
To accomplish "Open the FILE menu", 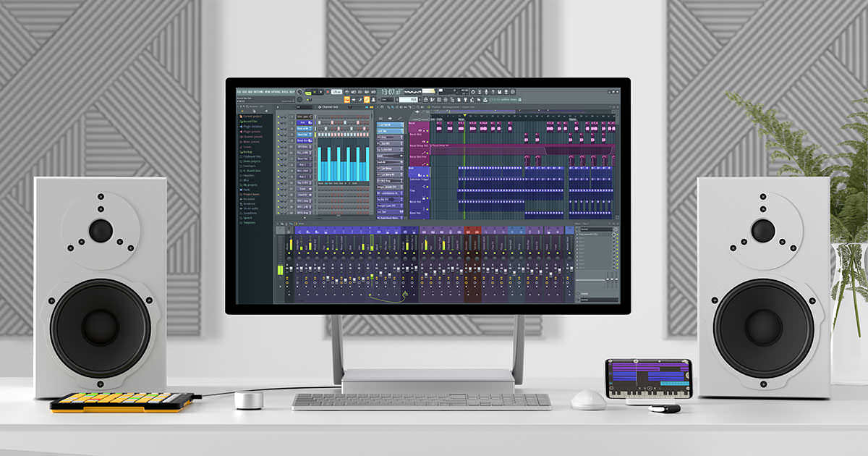I will (238, 92).
